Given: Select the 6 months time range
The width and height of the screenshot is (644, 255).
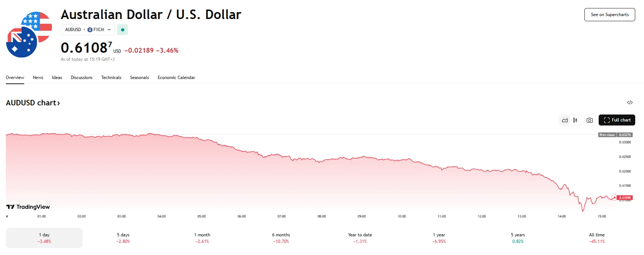Looking at the screenshot, I should tap(281, 238).
